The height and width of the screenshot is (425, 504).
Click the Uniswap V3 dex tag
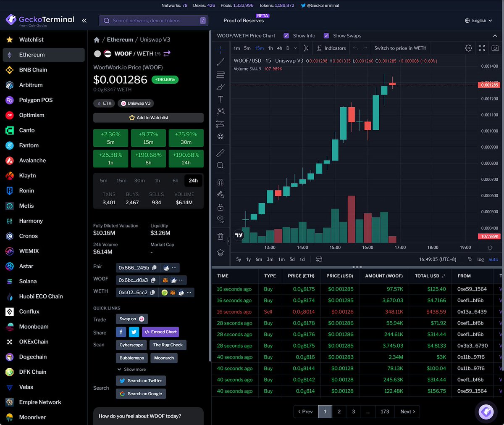[x=136, y=103]
